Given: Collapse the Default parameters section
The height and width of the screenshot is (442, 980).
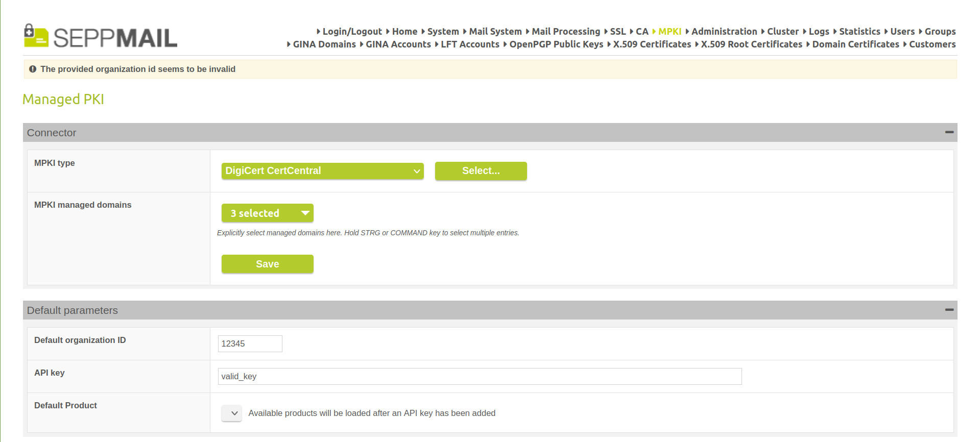Looking at the screenshot, I should [949, 310].
